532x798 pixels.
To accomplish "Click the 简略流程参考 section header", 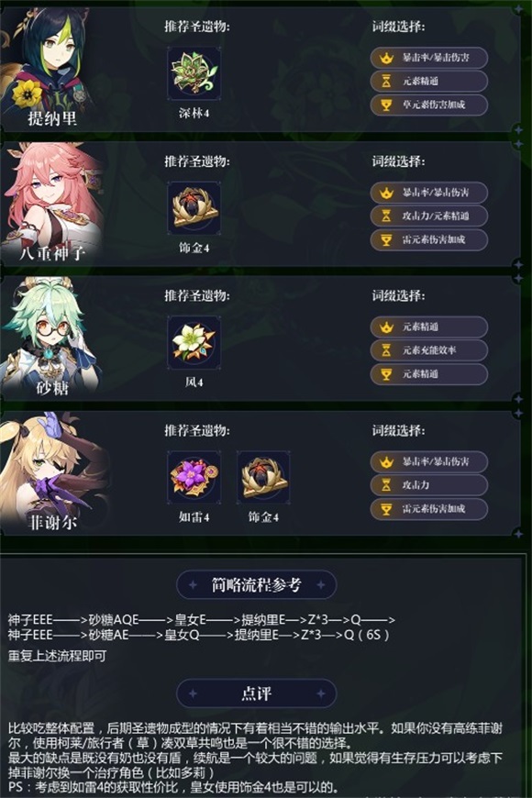I will (256, 585).
